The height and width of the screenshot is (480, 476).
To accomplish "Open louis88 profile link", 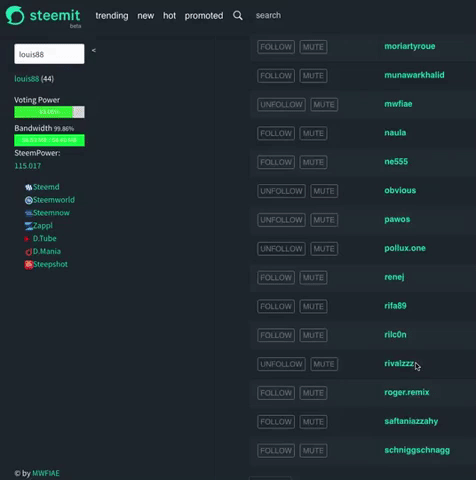I will 27,79.
